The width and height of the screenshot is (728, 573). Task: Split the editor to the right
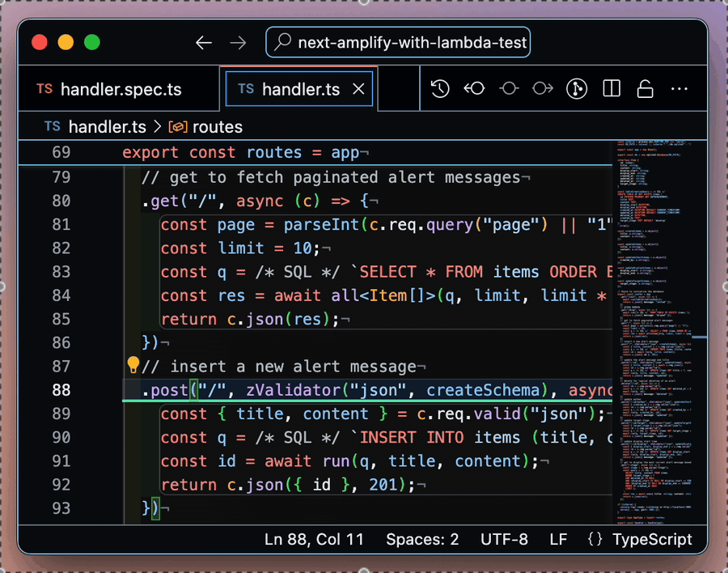click(612, 88)
